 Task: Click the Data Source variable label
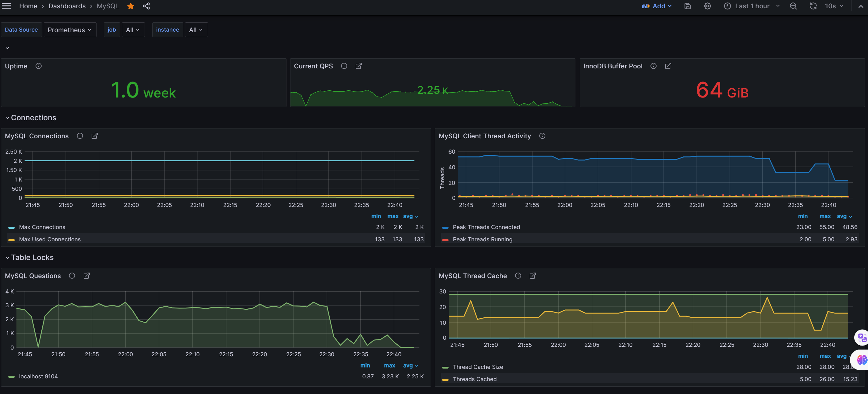tap(21, 30)
